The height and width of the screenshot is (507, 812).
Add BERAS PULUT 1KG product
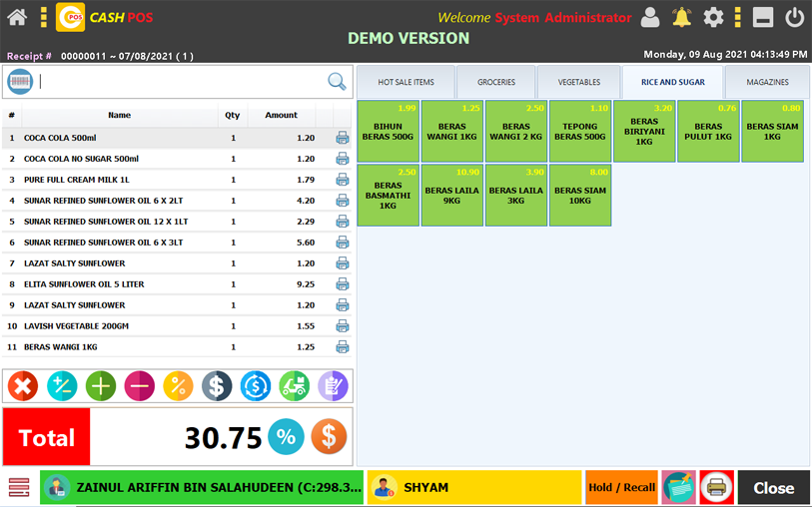[708, 131]
